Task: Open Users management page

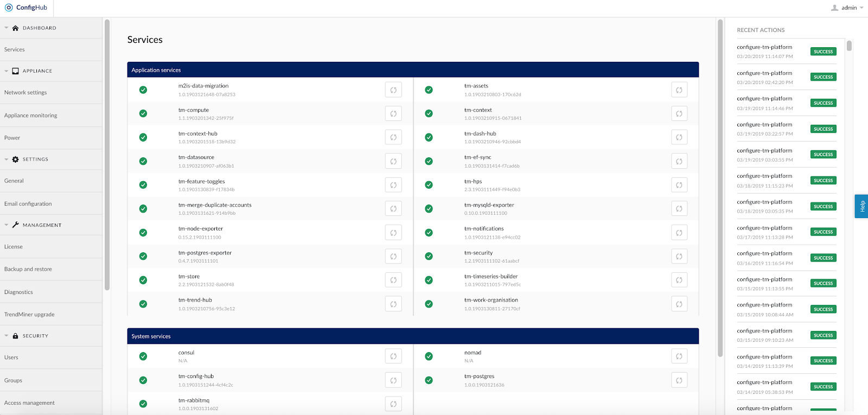Action: pos(51,357)
